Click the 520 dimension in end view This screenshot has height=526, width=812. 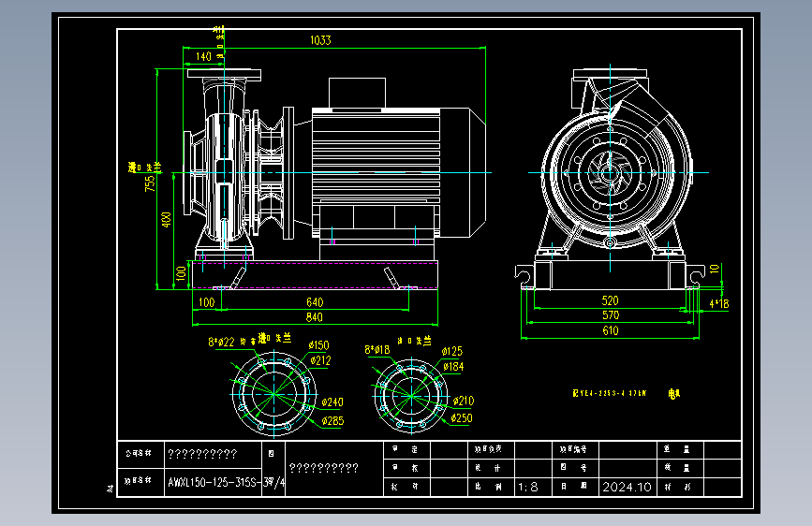tap(610, 300)
